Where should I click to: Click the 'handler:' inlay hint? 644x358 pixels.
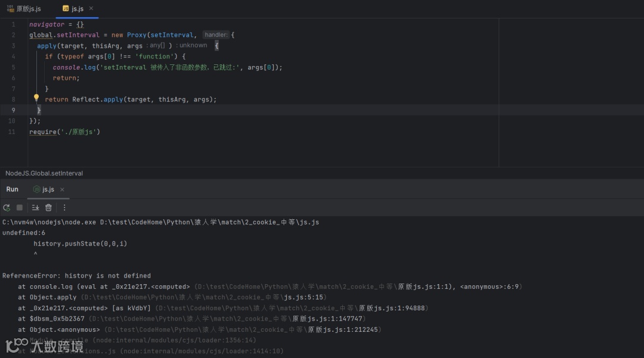click(x=216, y=35)
